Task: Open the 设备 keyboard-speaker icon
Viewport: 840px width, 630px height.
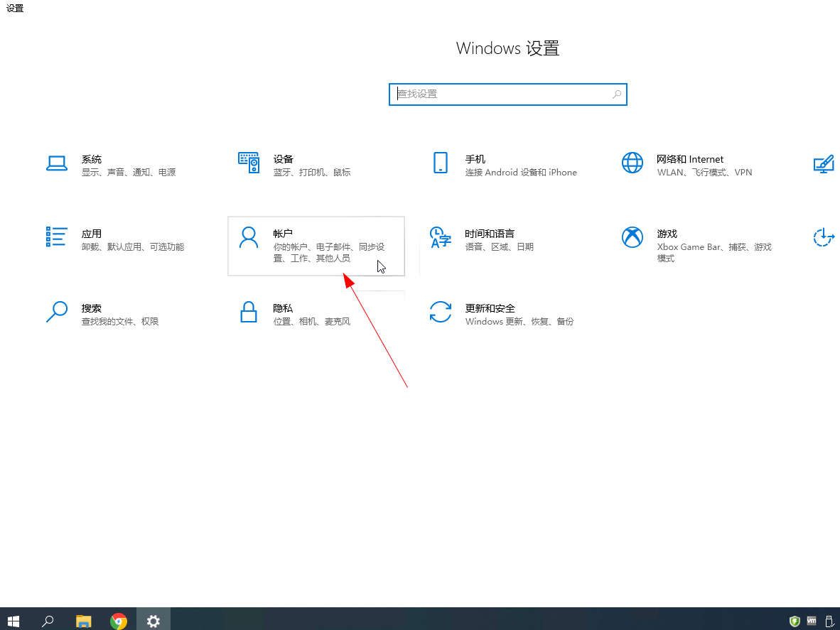Action: (249, 163)
